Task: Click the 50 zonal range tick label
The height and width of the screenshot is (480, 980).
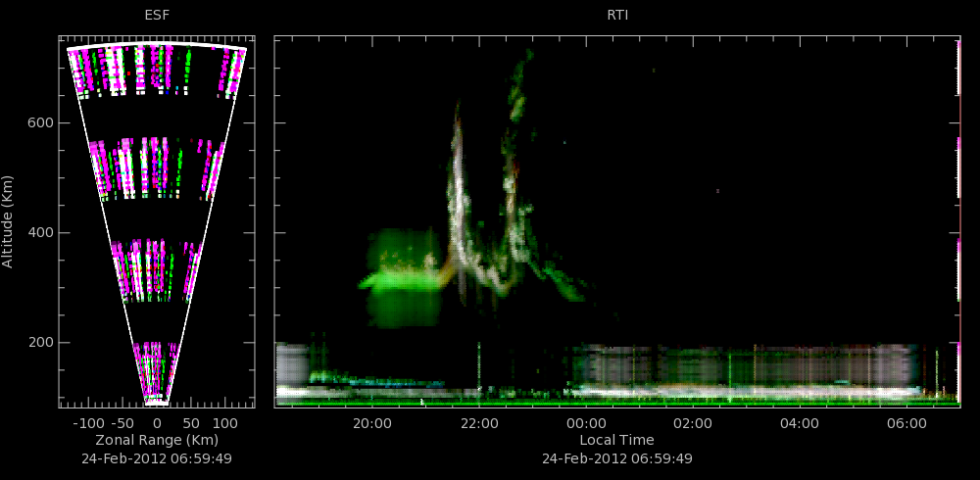Action: pyautogui.click(x=191, y=423)
